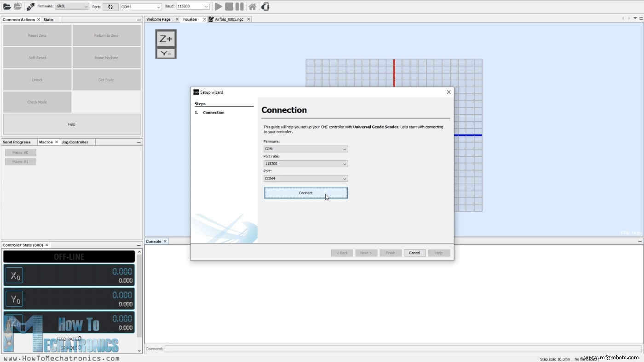Switch to the Welcome Page tab
This screenshot has height=362, width=644.
(x=159, y=19)
